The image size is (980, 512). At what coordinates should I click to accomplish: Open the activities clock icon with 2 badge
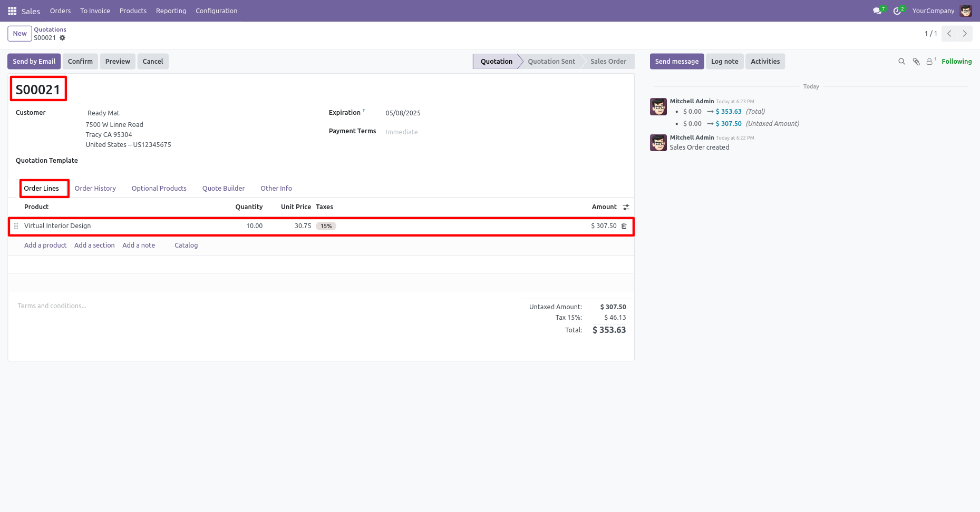pos(897,11)
